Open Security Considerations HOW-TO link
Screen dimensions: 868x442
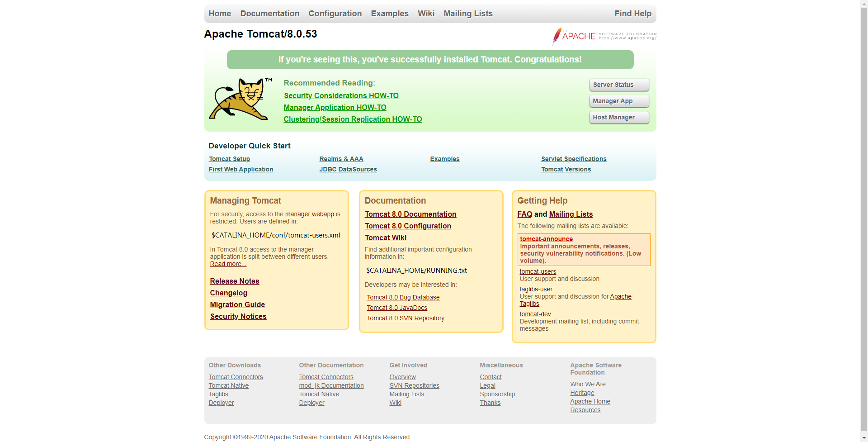tap(341, 95)
